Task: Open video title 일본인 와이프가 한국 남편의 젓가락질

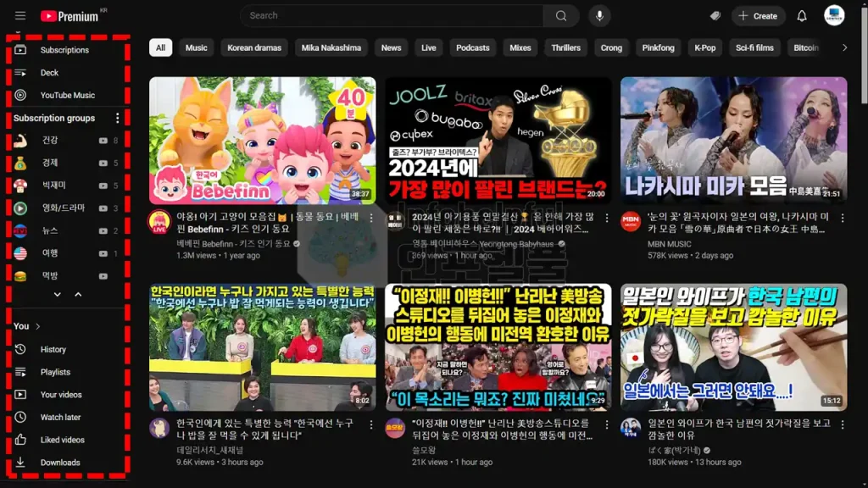Action: pos(739,429)
